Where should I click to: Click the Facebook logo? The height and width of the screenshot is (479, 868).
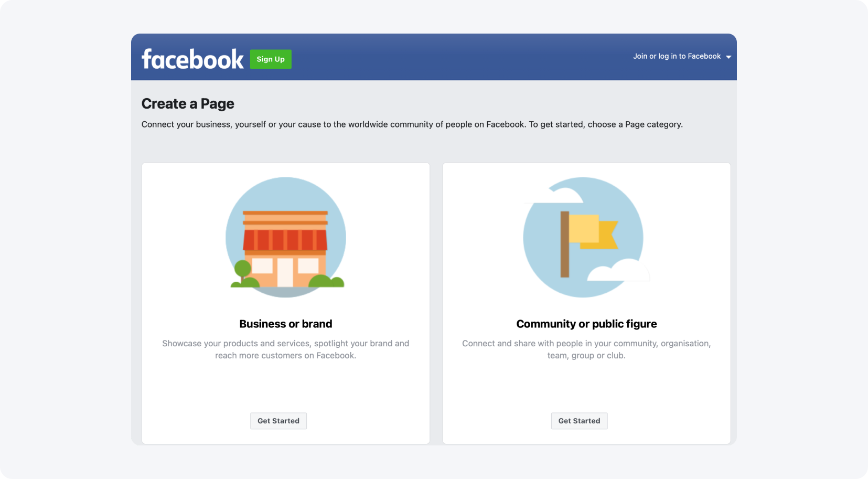[x=192, y=59]
